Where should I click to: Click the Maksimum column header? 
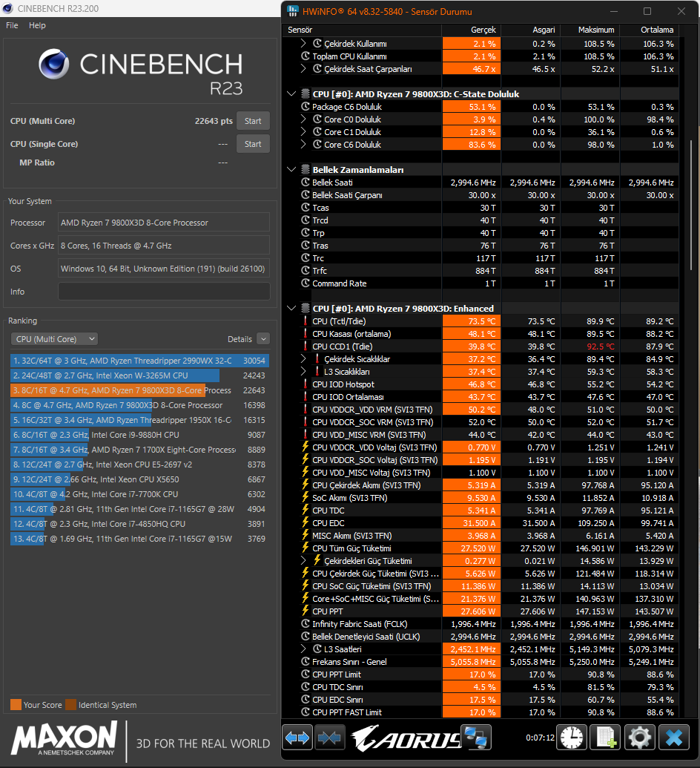click(x=590, y=30)
